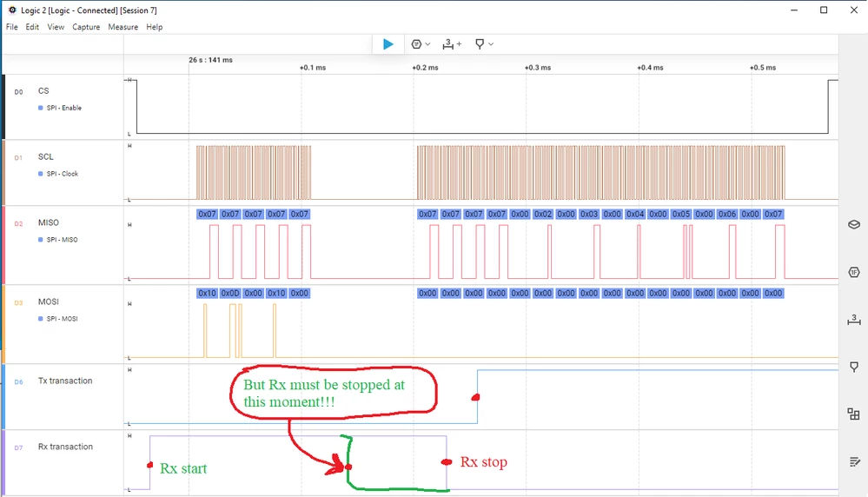Click the blue square beside SPI - MISO

pyautogui.click(x=41, y=240)
